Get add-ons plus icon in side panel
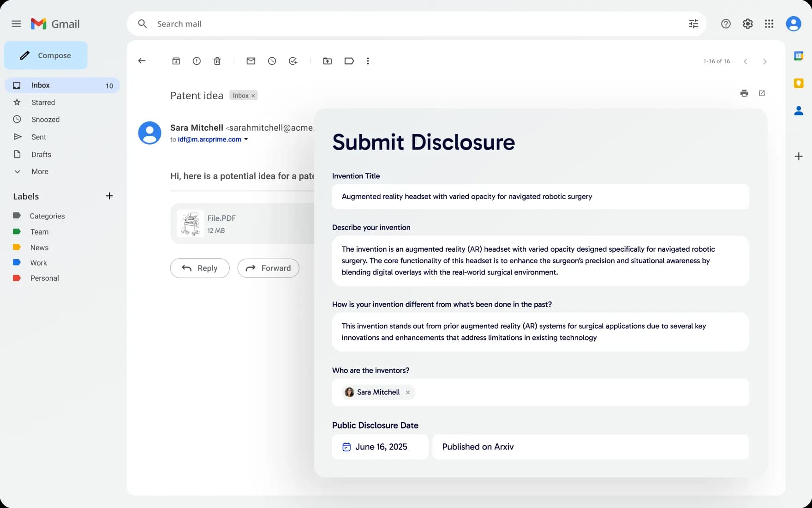 click(x=799, y=157)
